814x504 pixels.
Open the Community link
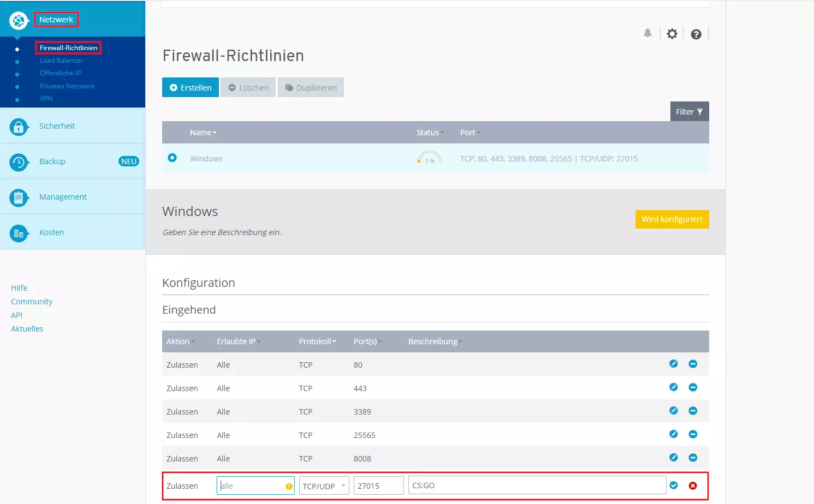pyautogui.click(x=32, y=302)
